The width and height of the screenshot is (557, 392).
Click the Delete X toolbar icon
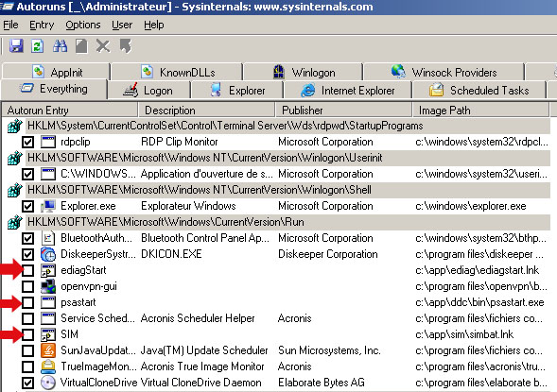pos(103,46)
